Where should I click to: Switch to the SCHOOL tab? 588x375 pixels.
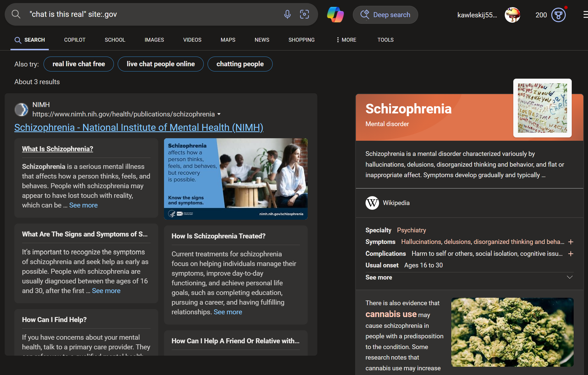[x=115, y=40]
